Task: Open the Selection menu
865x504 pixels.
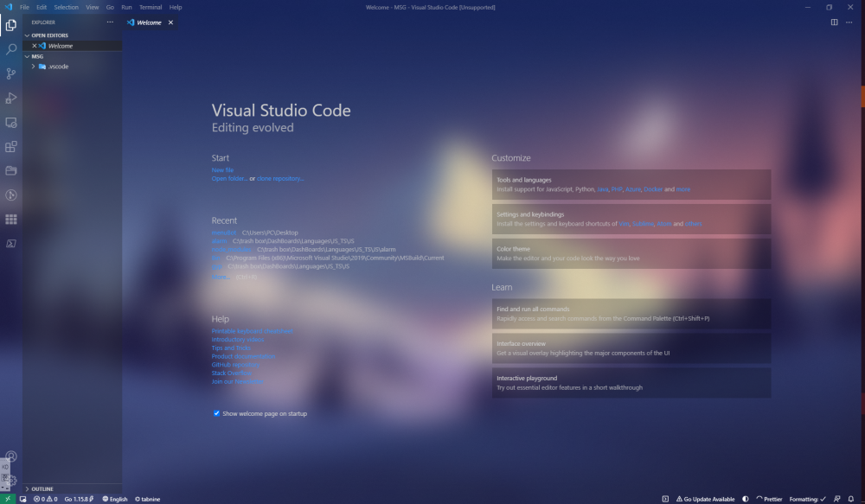Action: [67, 7]
